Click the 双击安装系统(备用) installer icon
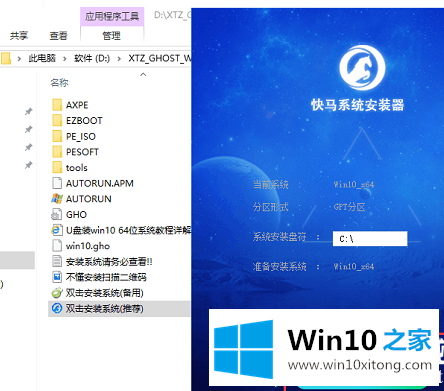Viewport: 444px width, 391px height. [57, 293]
